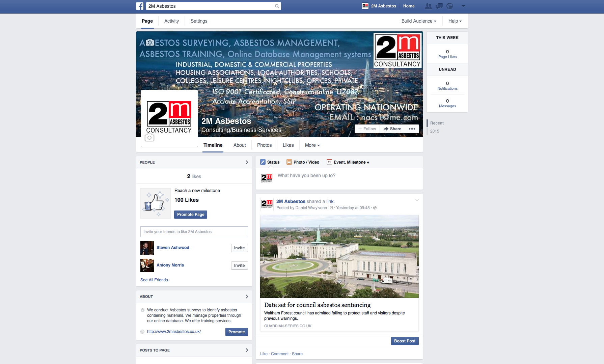The height and width of the screenshot is (364, 604).
Task: Click the Follow button
Action: pos(367,129)
